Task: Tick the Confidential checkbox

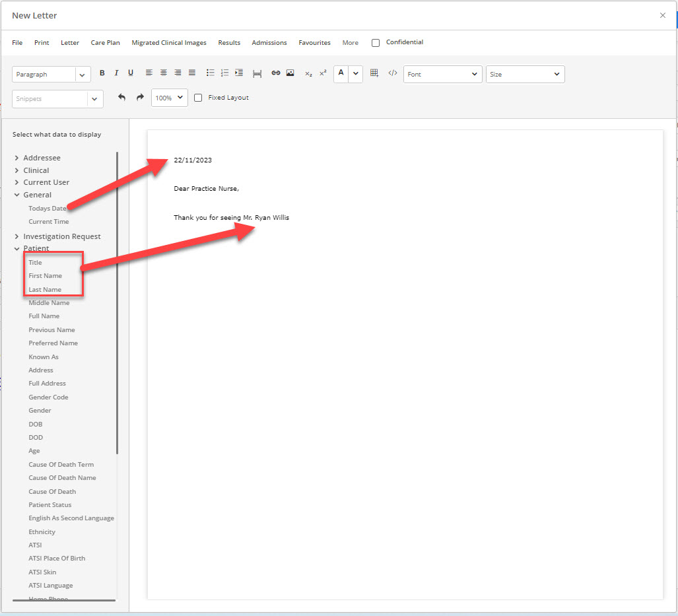Action: point(376,43)
